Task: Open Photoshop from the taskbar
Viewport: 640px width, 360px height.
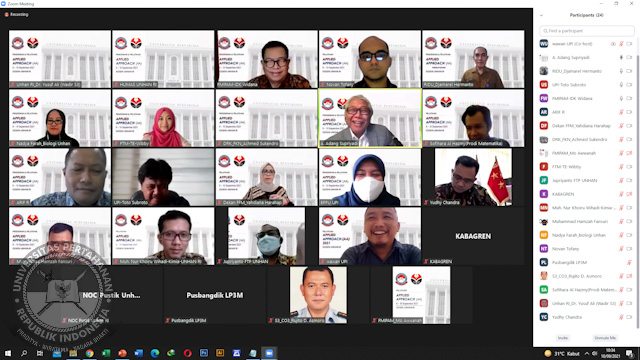Action: (204, 353)
